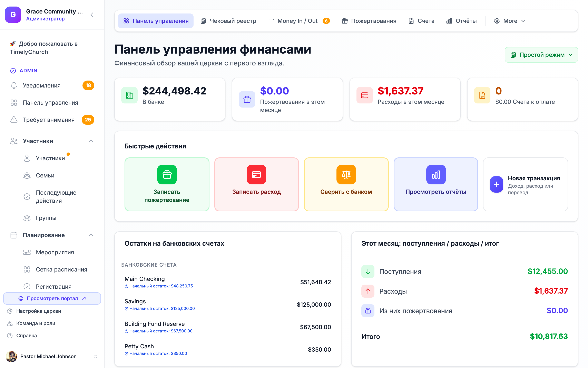Image resolution: width=588 pixels, height=368 pixels.
Task: Collapse the Планирование section chevron
Action: pyautogui.click(x=91, y=235)
